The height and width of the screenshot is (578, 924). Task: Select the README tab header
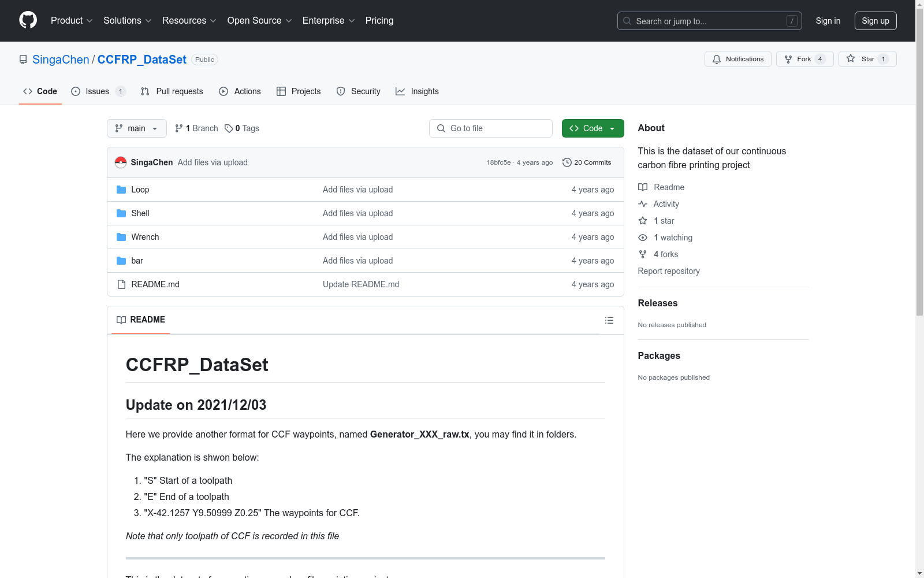(x=141, y=320)
